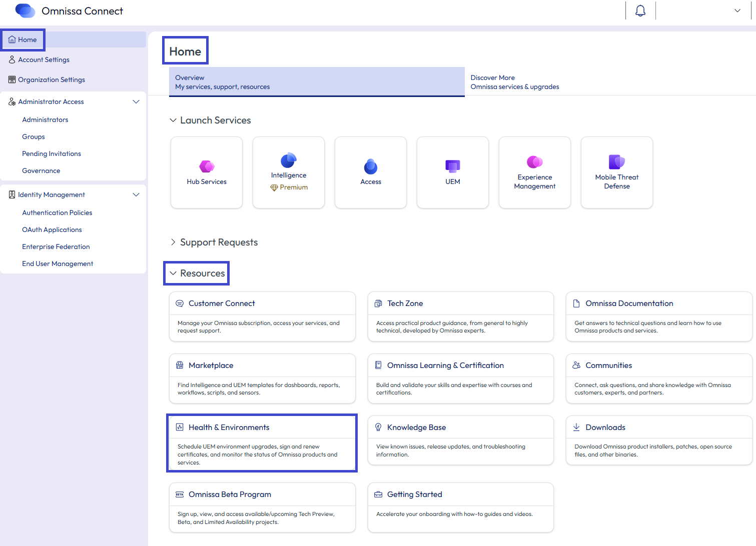Open Administrators in sidebar
The height and width of the screenshot is (546, 756).
coord(45,119)
